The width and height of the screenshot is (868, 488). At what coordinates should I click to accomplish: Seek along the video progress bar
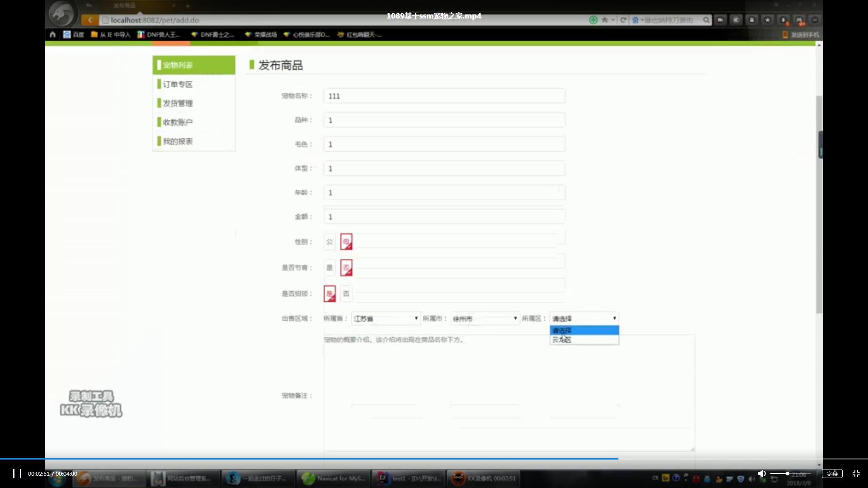[x=434, y=459]
